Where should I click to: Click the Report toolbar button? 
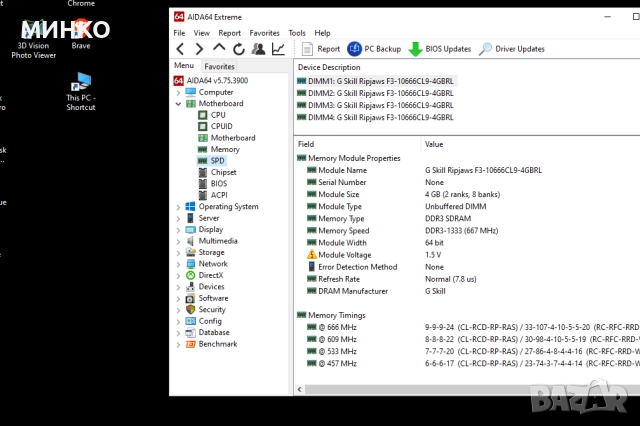[321, 49]
